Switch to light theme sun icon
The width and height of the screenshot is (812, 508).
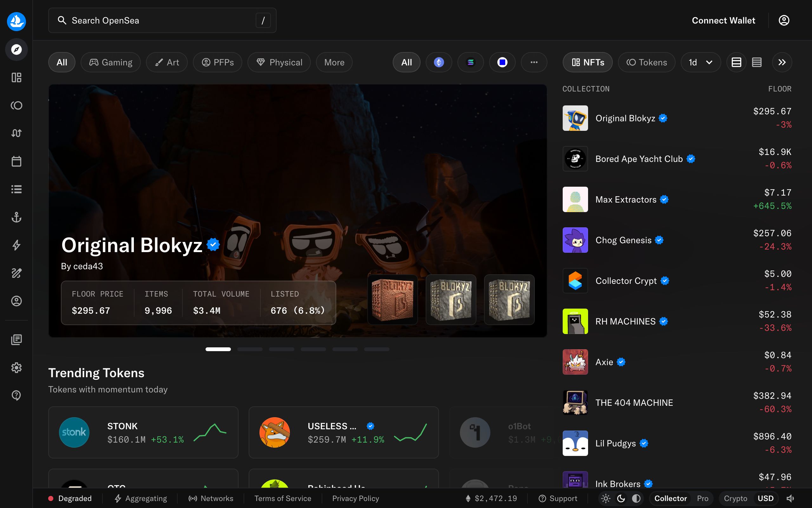coord(606,498)
